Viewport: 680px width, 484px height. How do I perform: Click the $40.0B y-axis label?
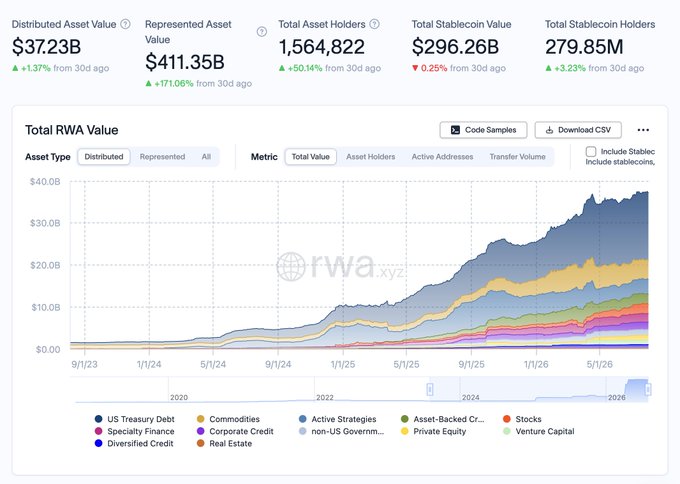point(45,181)
